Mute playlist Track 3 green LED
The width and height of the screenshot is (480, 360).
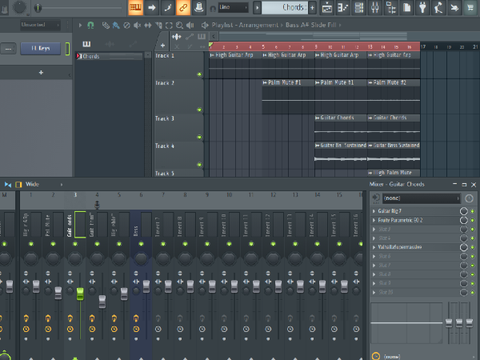[x=199, y=137]
